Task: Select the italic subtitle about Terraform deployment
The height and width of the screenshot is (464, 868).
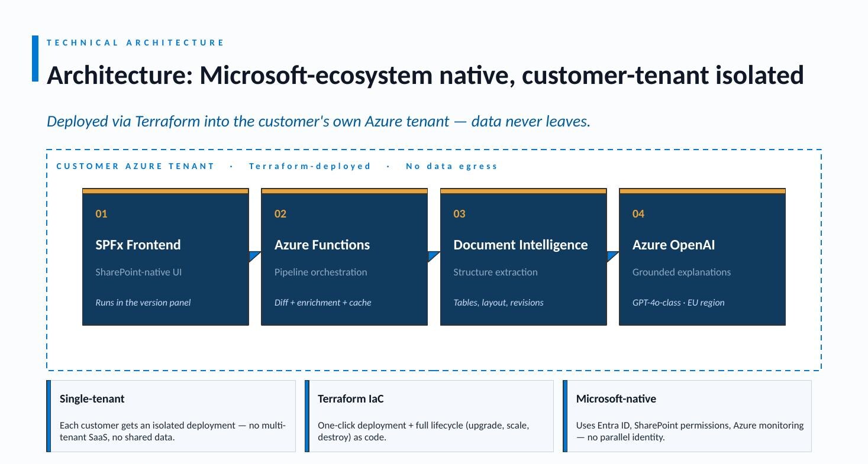Action: pos(318,121)
